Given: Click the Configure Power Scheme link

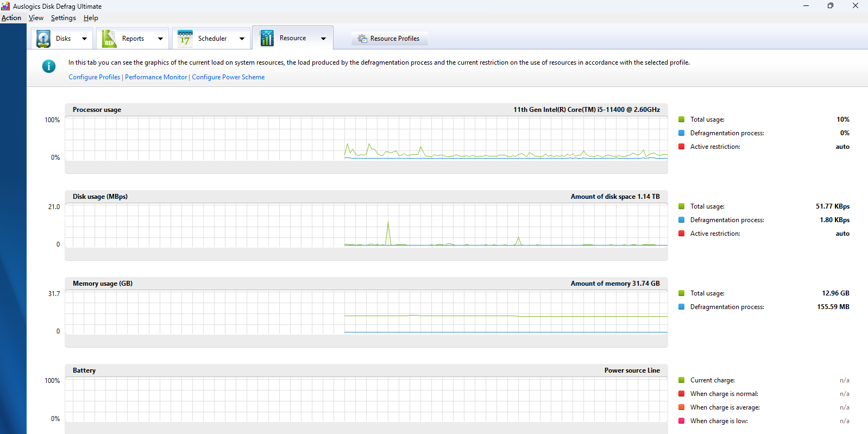Looking at the screenshot, I should coord(228,77).
